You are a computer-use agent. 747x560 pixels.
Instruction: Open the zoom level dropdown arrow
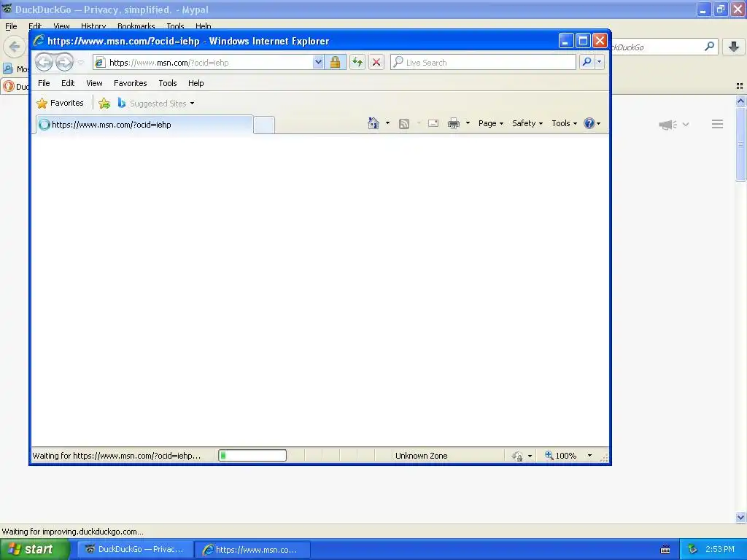click(589, 456)
